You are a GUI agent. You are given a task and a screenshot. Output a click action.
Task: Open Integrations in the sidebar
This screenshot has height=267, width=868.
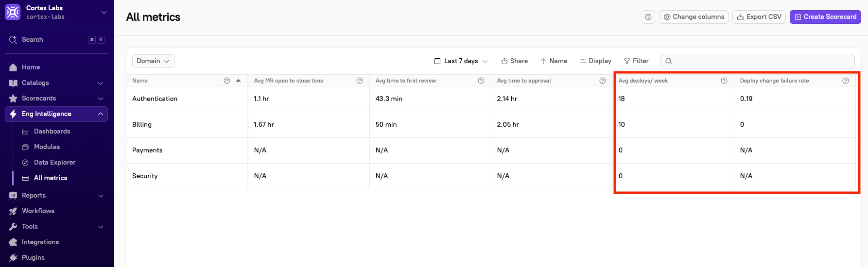[40, 242]
